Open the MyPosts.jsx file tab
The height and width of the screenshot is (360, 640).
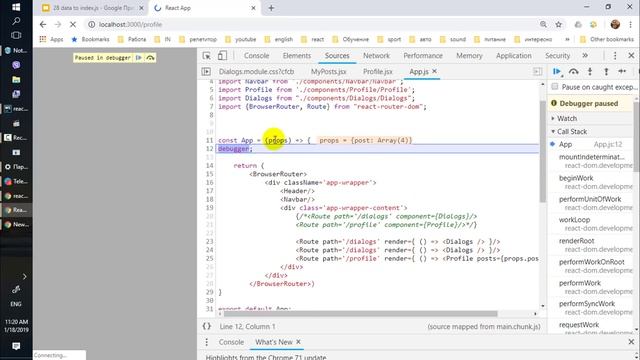click(x=328, y=72)
